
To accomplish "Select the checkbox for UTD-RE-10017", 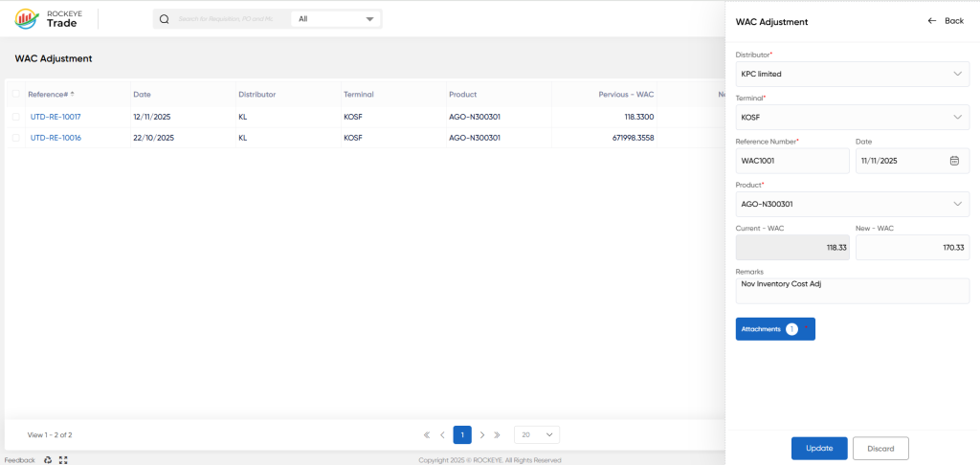I will pyautogui.click(x=15, y=117).
